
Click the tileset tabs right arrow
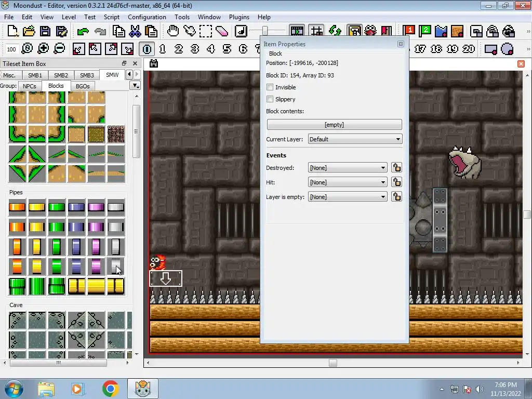[x=137, y=74]
